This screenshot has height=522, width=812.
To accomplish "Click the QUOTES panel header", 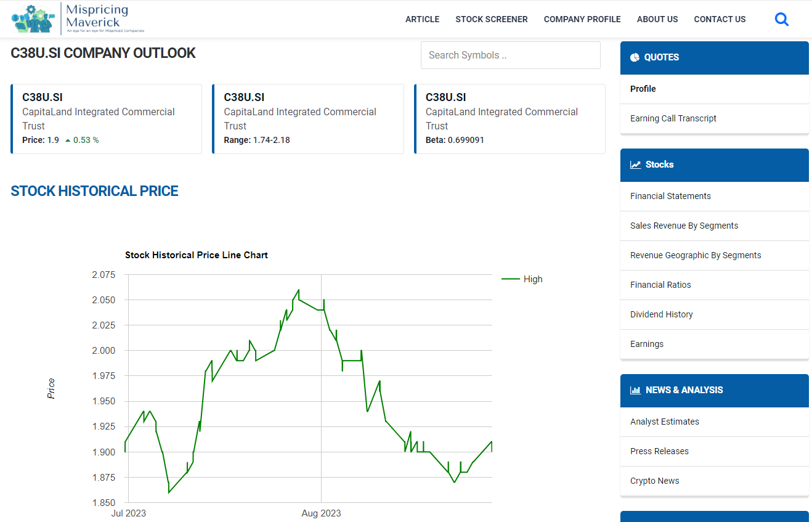I will 715,58.
